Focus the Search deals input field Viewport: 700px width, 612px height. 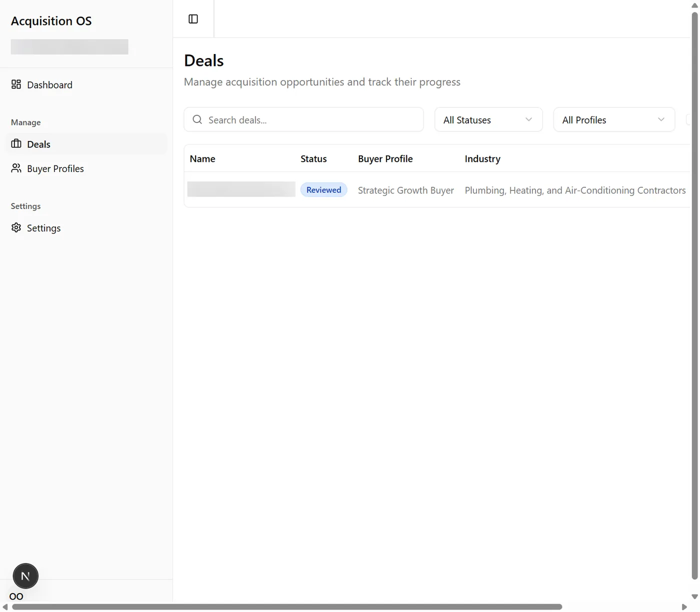point(303,119)
